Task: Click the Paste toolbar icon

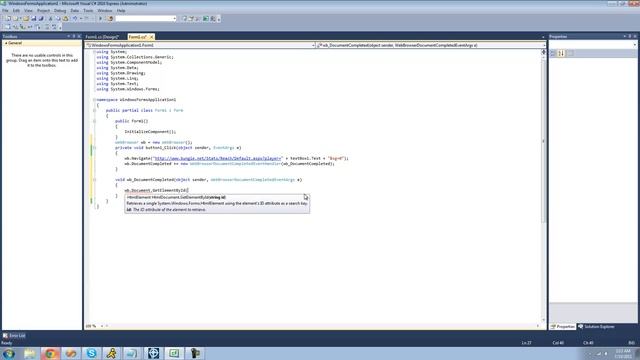Action: (x=65, y=19)
